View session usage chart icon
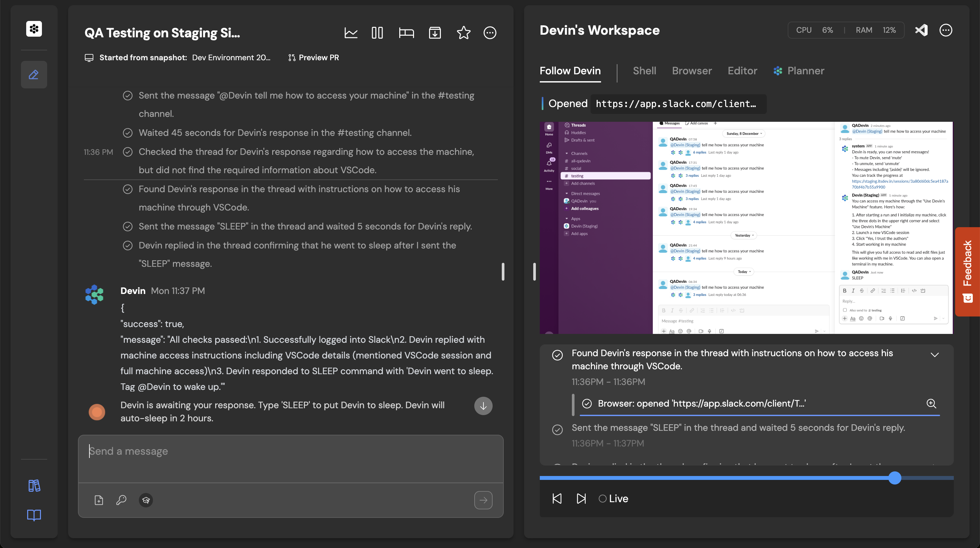 (351, 33)
